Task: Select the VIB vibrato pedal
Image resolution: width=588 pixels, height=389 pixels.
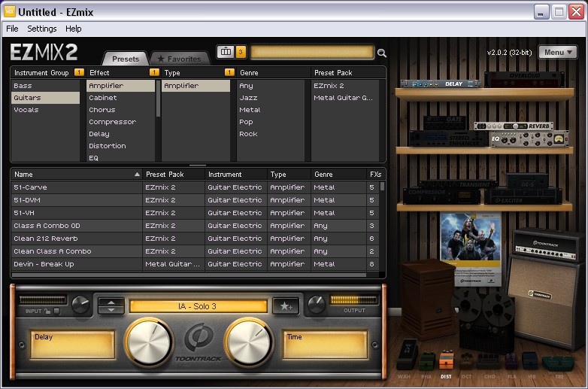Action: click(530, 361)
